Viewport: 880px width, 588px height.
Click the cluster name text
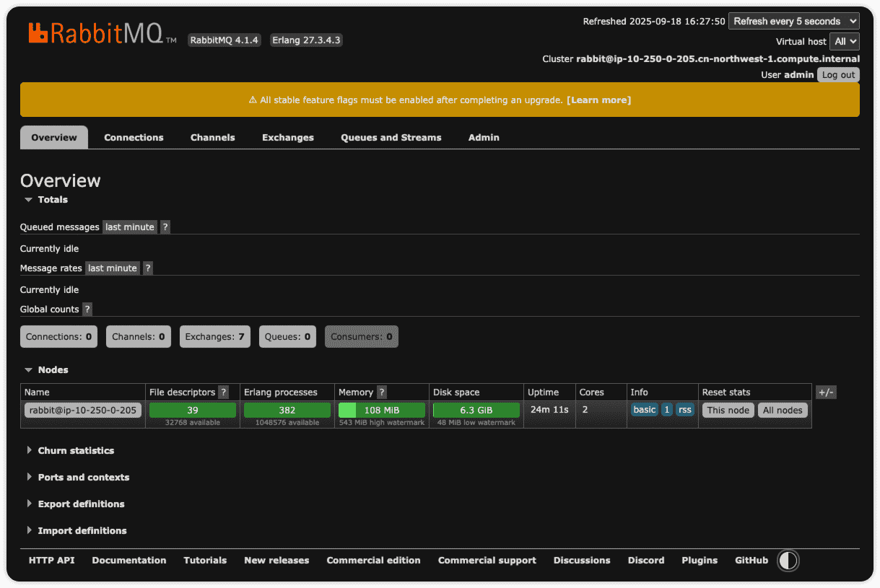[x=718, y=59]
